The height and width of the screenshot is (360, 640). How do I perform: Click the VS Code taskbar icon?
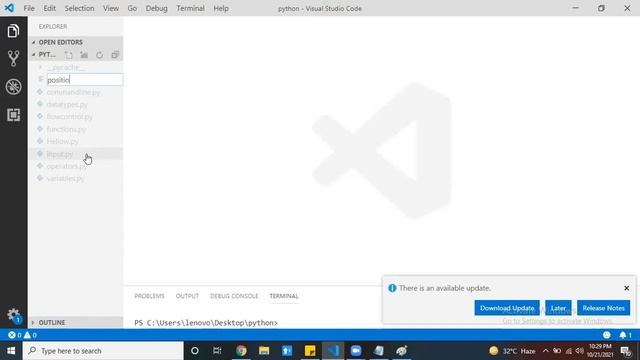click(333, 351)
